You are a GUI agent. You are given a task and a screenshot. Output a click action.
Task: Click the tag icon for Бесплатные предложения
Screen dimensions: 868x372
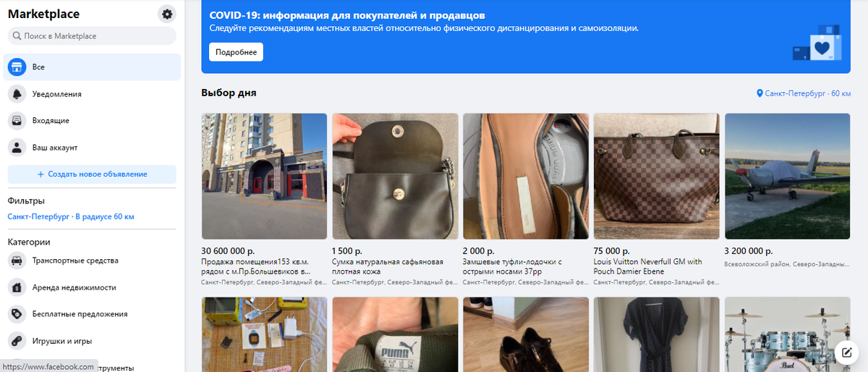coord(17,314)
